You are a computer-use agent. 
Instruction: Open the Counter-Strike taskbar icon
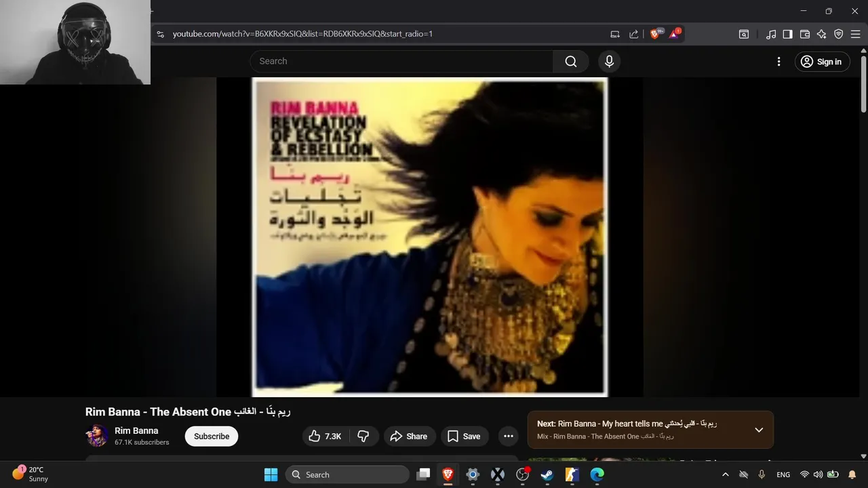(572, 474)
